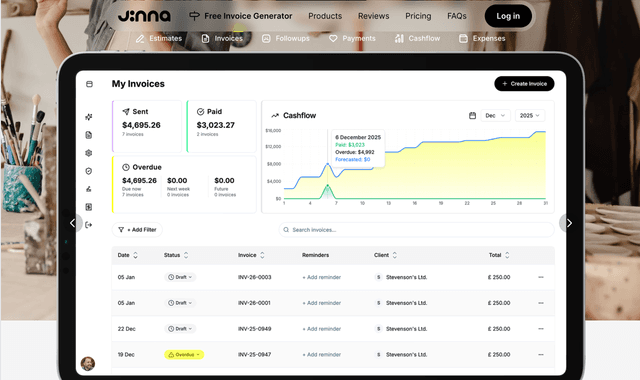Expand Overdue status dropdown for INV-25-0947
The width and height of the screenshot is (640, 380).
coord(184,355)
